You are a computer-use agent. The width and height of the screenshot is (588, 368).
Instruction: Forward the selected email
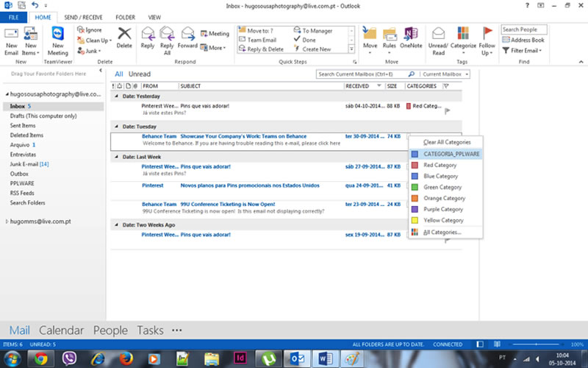pos(187,38)
